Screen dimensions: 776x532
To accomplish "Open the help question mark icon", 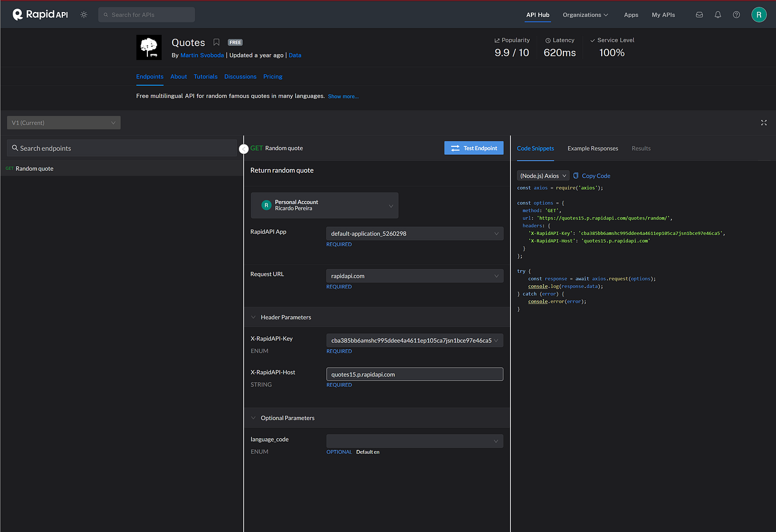I will tap(736, 14).
